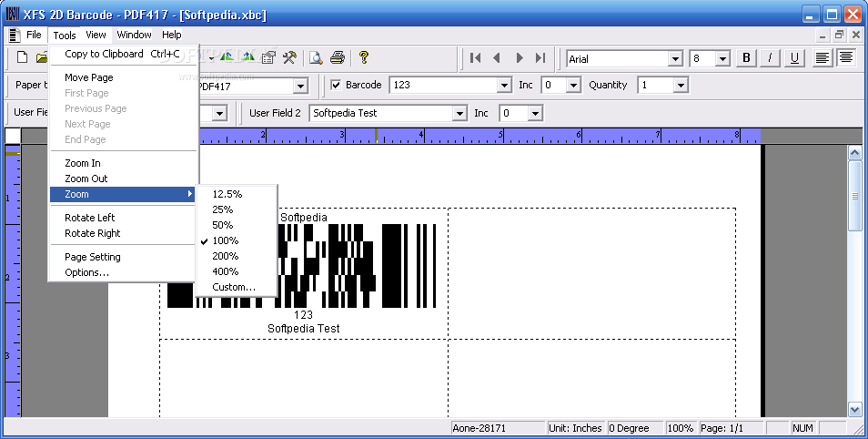Open options hammer tools icon

(x=289, y=57)
